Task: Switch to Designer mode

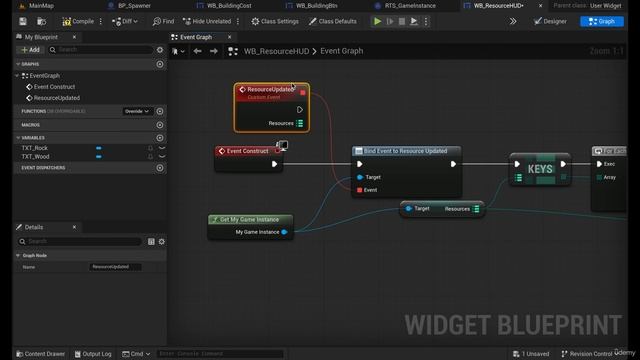Action: (x=550, y=21)
